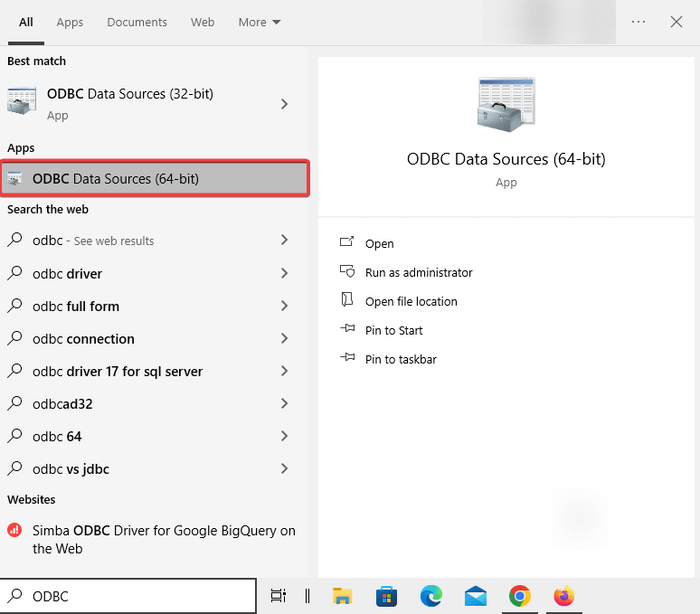The width and height of the screenshot is (700, 614).
Task: Switch to the Web tab
Action: point(203,22)
